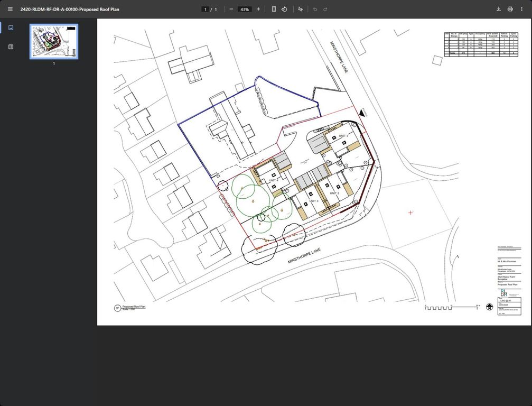Image resolution: width=532 pixels, height=406 pixels.
Task: Click the UNIT 1 label on plan
Action: click(343, 136)
